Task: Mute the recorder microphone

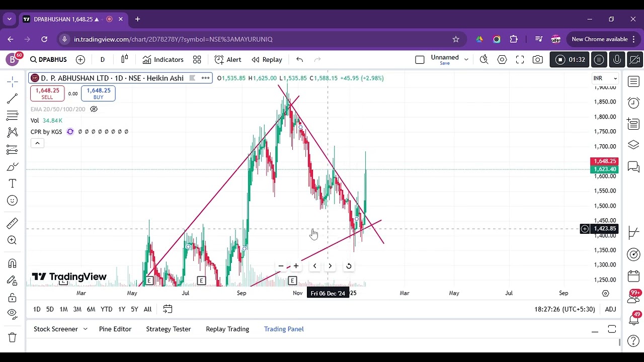Action: click(617, 59)
